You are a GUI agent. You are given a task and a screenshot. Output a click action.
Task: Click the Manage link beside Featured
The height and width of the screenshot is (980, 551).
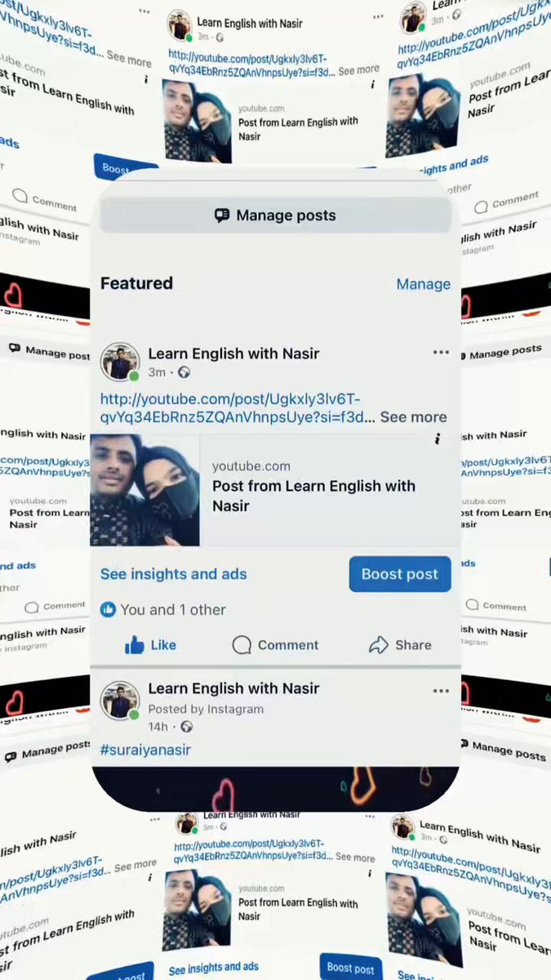pyautogui.click(x=423, y=284)
